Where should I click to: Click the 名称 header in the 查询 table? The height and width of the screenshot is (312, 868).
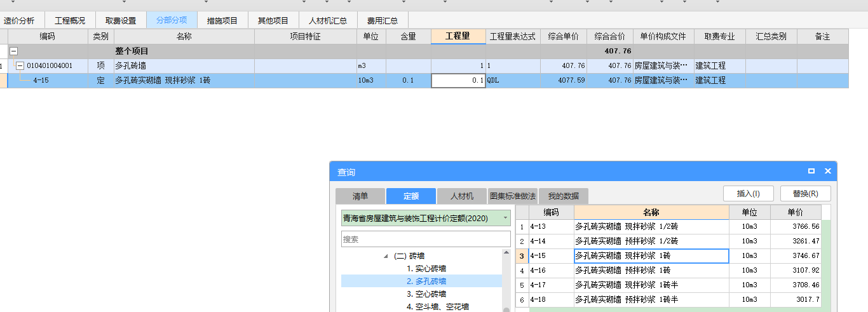point(651,212)
